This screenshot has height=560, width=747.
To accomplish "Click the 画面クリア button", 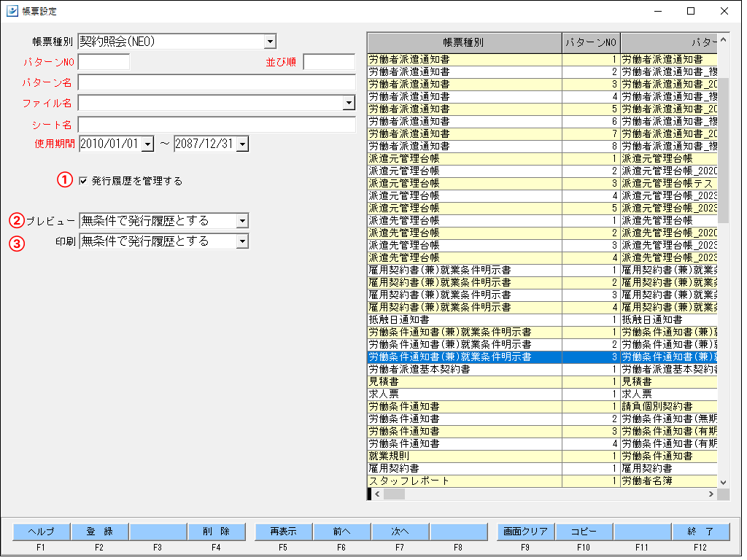I will click(x=526, y=532).
